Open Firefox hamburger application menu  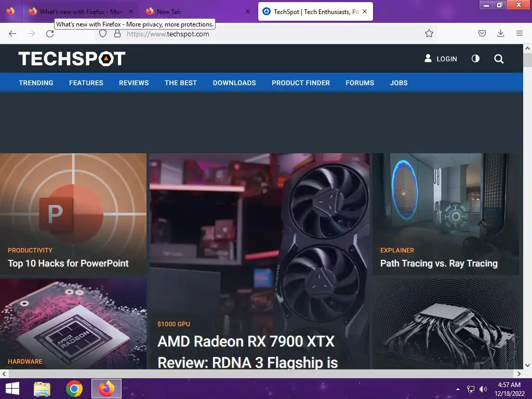(x=520, y=33)
